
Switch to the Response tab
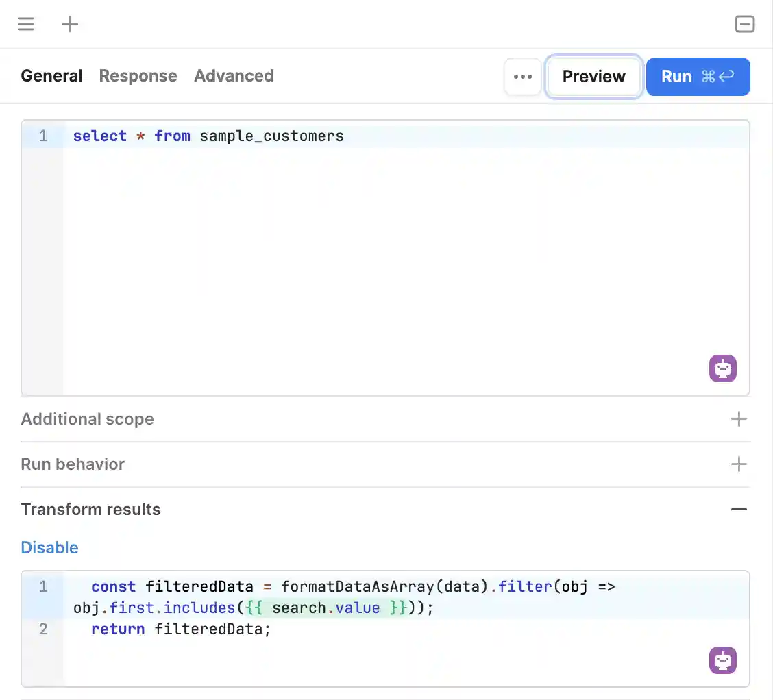click(x=138, y=76)
